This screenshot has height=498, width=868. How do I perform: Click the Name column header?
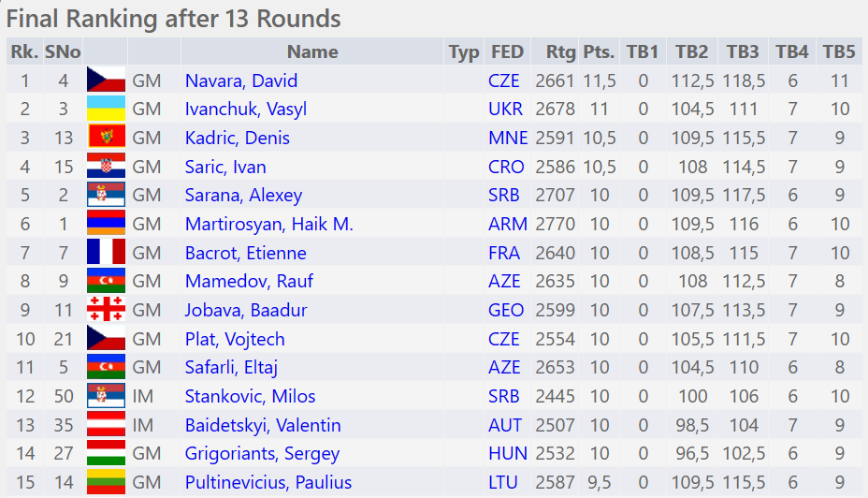pyautogui.click(x=312, y=52)
